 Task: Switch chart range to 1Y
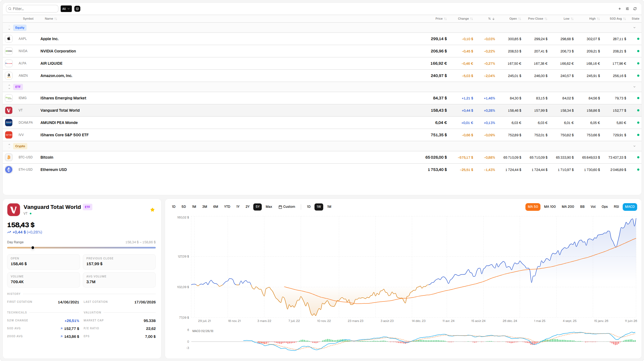click(238, 207)
